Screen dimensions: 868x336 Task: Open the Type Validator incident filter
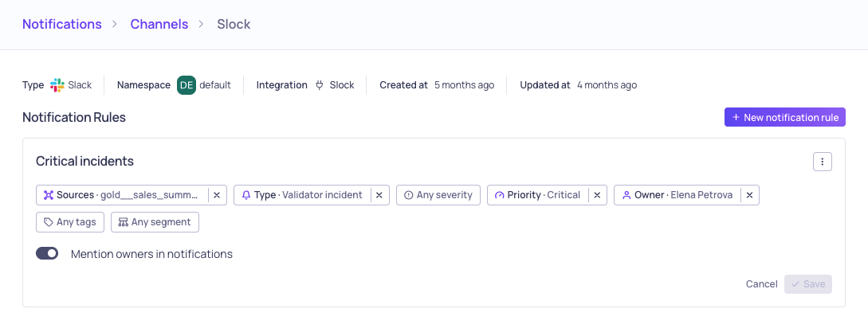(x=302, y=195)
